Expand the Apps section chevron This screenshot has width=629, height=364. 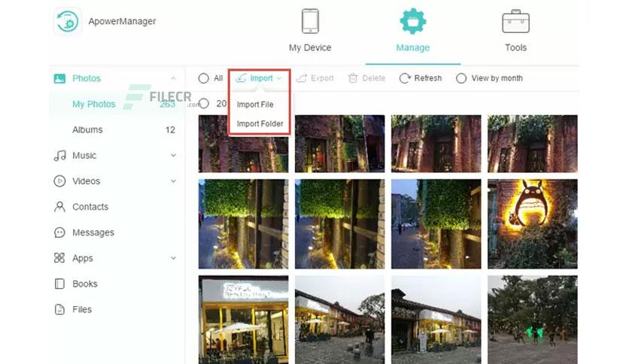coord(173,258)
